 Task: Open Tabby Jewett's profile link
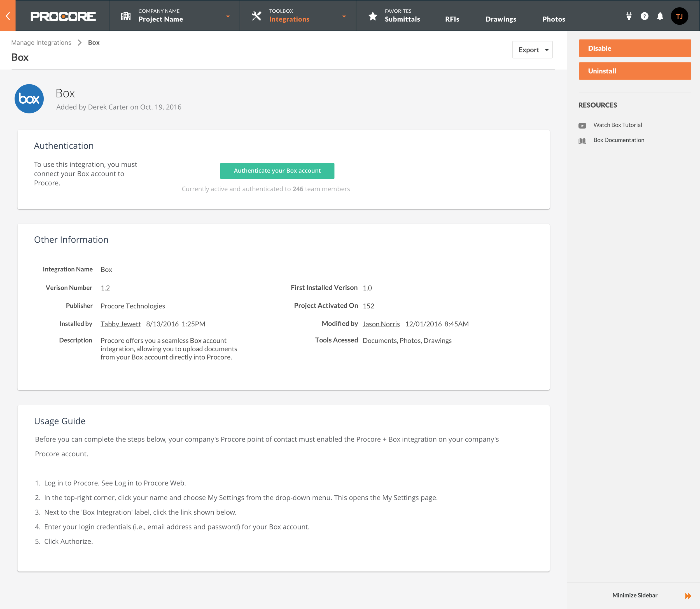120,324
